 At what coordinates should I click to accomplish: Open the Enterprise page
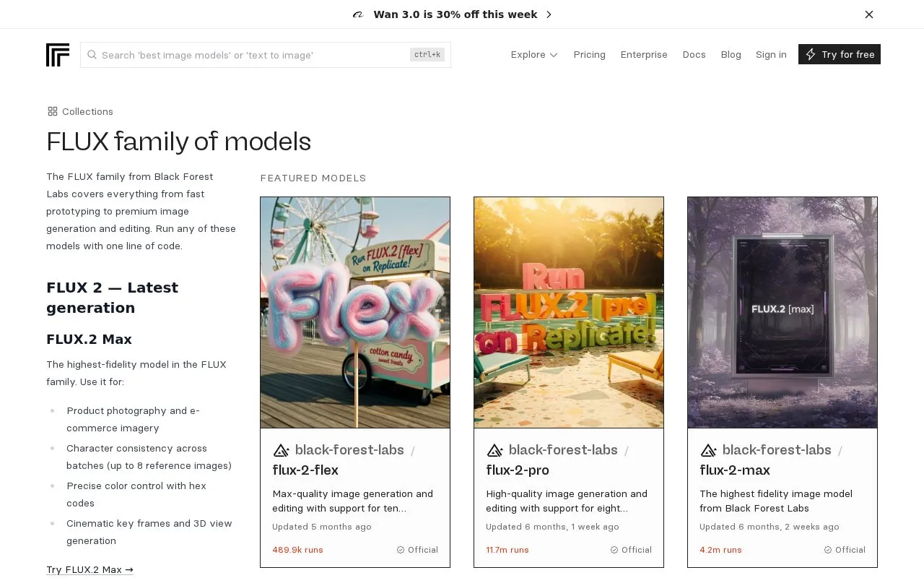click(x=644, y=54)
